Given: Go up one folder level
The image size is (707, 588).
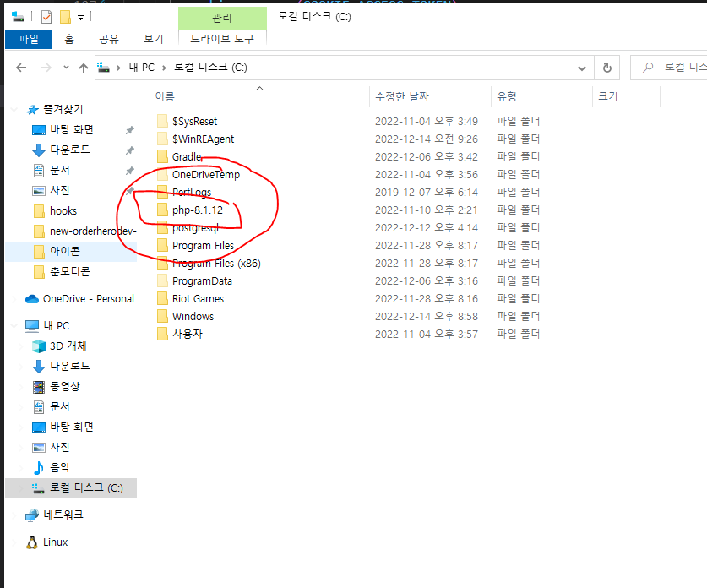Looking at the screenshot, I should coord(84,68).
